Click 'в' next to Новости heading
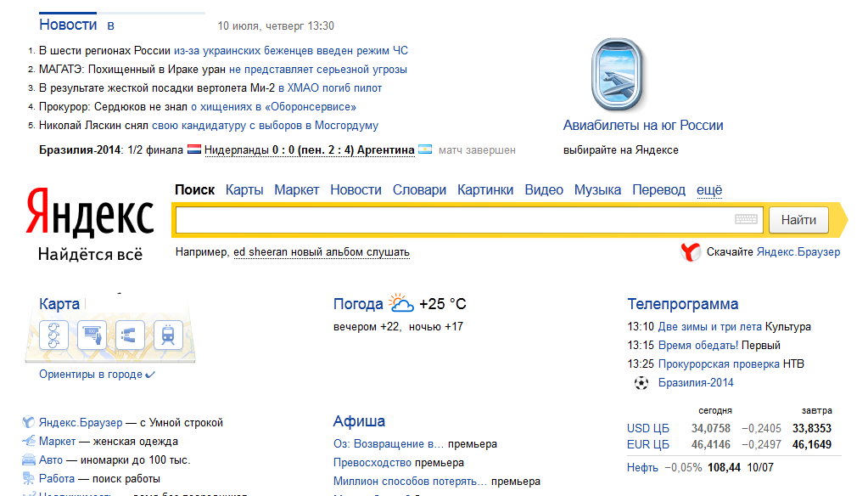This screenshot has height=496, width=868. 110,25
